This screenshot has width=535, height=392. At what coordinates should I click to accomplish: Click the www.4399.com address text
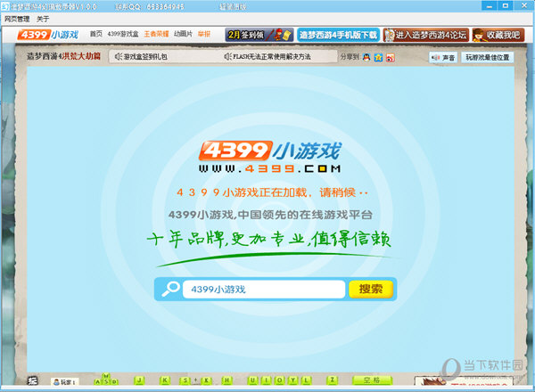pyautogui.click(x=269, y=168)
